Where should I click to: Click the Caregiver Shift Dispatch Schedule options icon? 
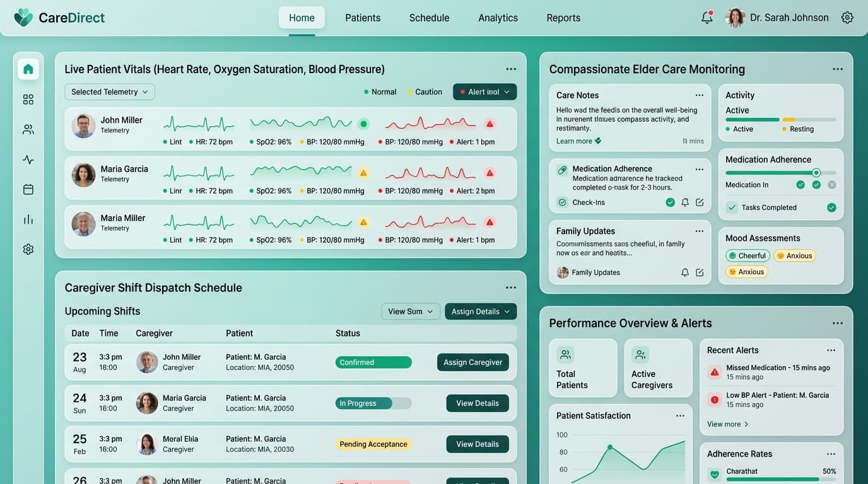[511, 287]
